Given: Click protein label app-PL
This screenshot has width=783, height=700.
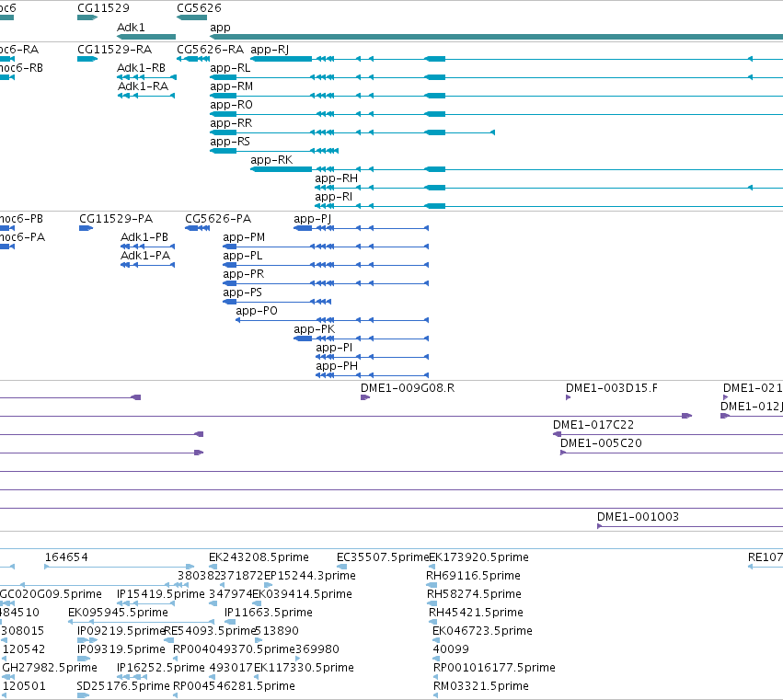Looking at the screenshot, I should [x=243, y=256].
